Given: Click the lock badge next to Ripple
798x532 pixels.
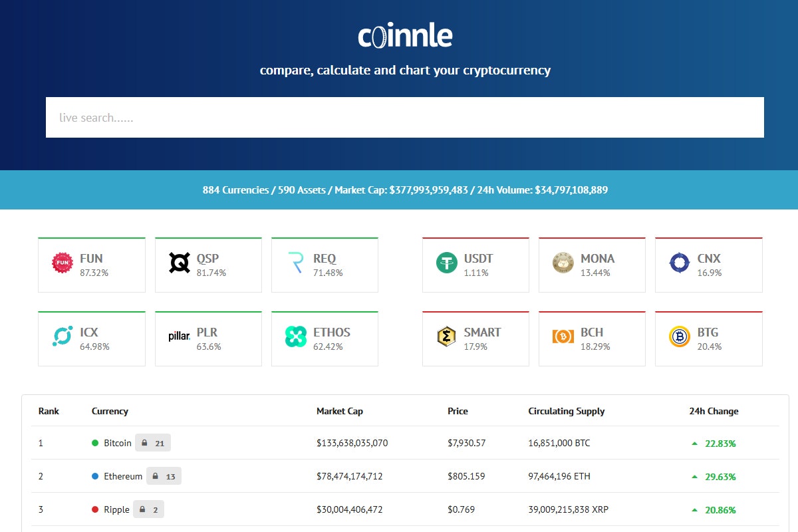Looking at the screenshot, I should tap(149, 509).
